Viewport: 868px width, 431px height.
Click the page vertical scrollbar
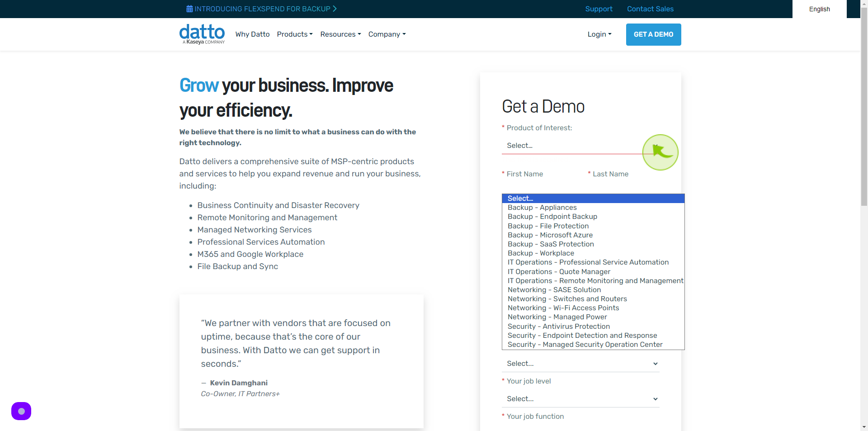coord(864,107)
